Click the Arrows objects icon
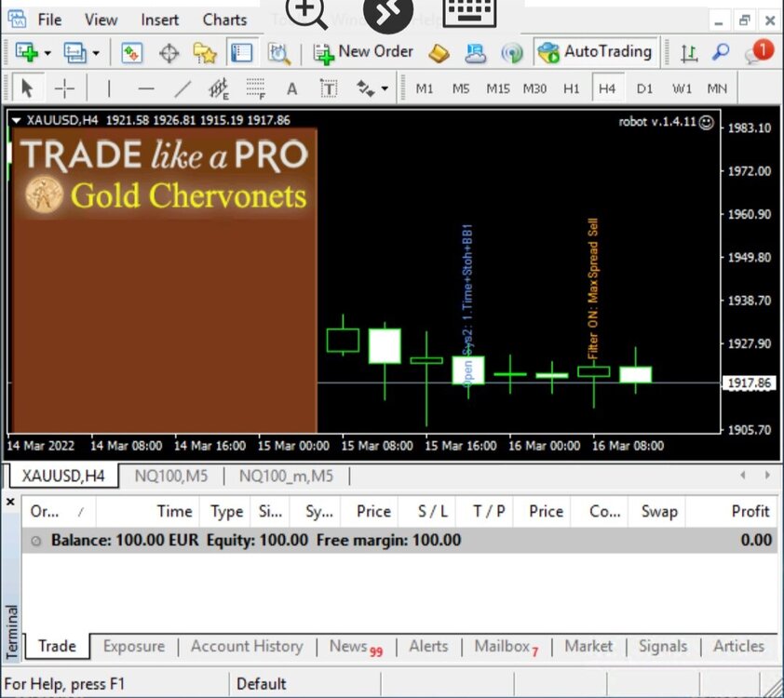This screenshot has width=784, height=698. [x=366, y=88]
